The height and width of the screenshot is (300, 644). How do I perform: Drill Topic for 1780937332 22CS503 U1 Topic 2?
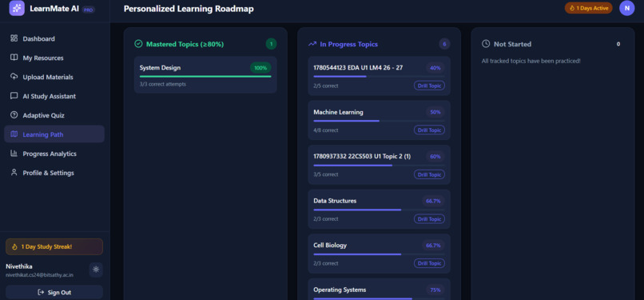tap(429, 174)
